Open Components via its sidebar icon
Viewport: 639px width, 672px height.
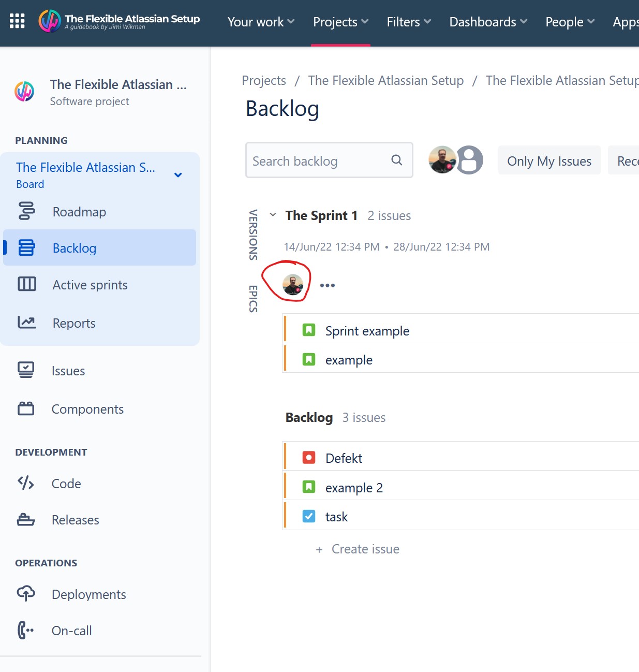[26, 408]
